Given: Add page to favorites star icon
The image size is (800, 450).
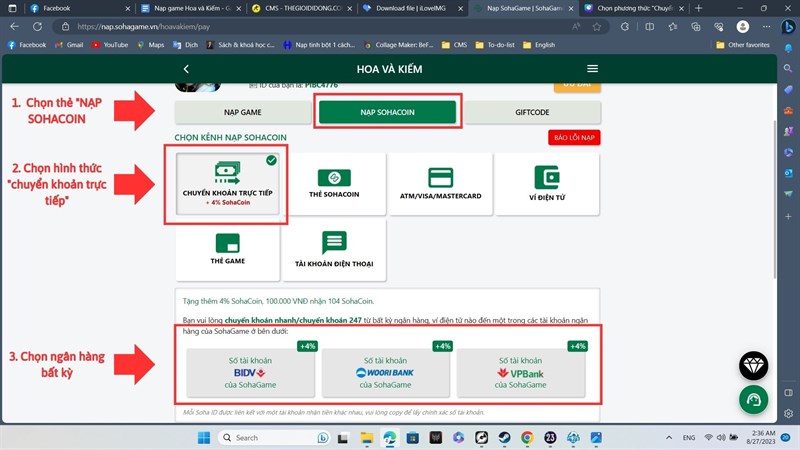Looking at the screenshot, I should pos(596,27).
